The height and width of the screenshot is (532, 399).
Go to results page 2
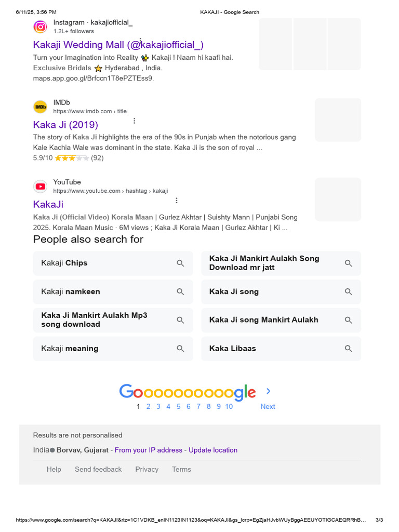tap(148, 407)
